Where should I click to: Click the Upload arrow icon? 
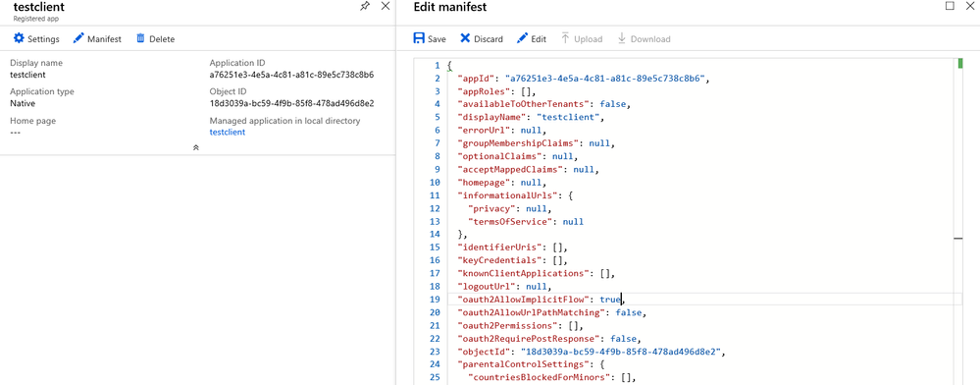pyautogui.click(x=565, y=38)
